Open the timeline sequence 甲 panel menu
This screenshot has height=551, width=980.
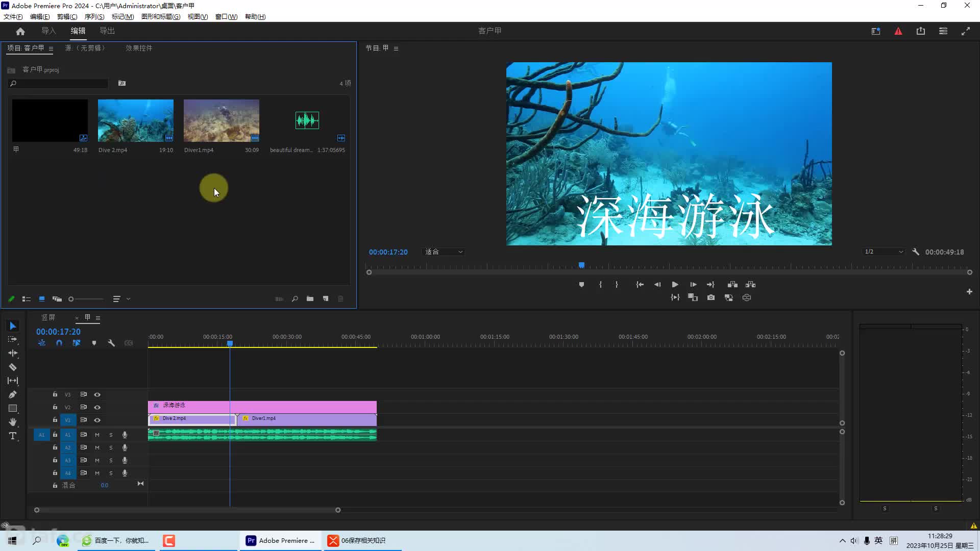98,318
